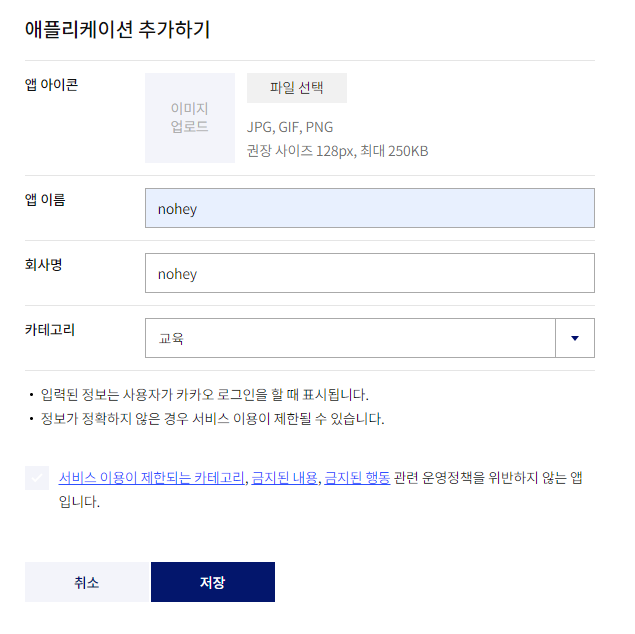Open the 금지된 행동 link
Viewport: 635px width, 634px height.
tap(357, 478)
